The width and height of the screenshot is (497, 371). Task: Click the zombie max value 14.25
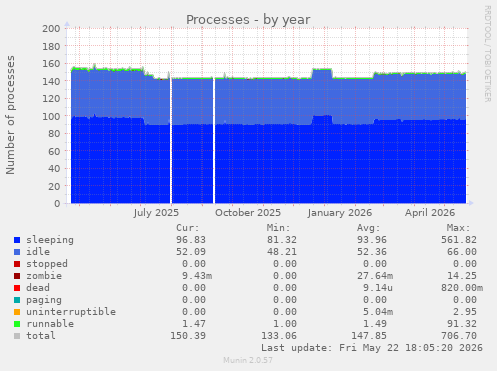click(462, 276)
